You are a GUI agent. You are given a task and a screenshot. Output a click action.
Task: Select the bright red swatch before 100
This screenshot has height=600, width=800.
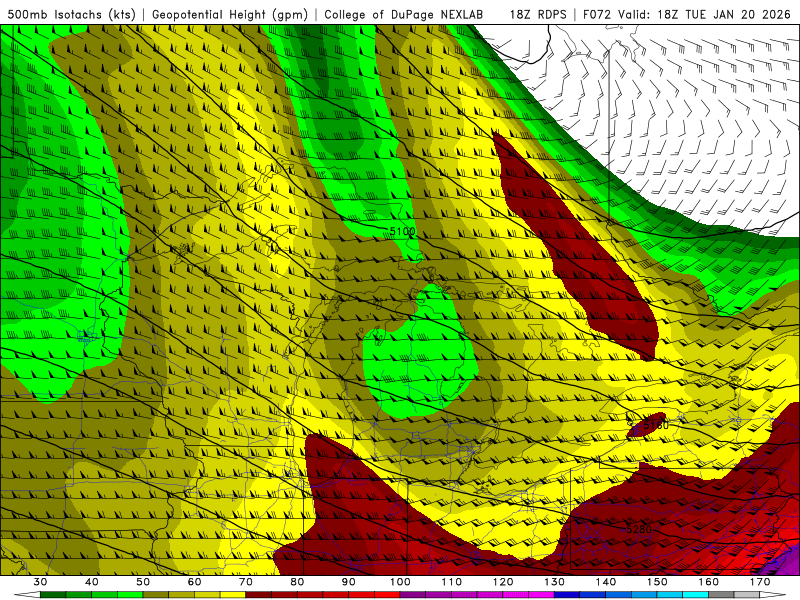click(x=387, y=595)
